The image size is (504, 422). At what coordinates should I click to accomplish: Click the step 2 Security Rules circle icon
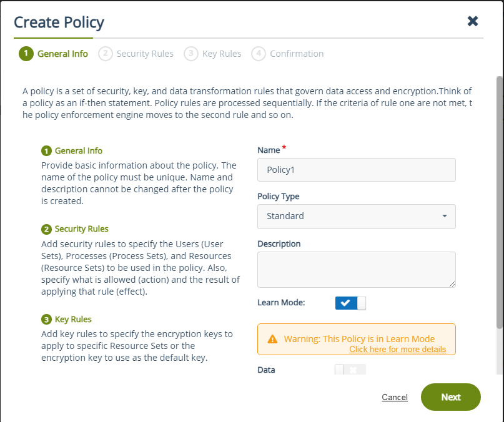pos(106,54)
